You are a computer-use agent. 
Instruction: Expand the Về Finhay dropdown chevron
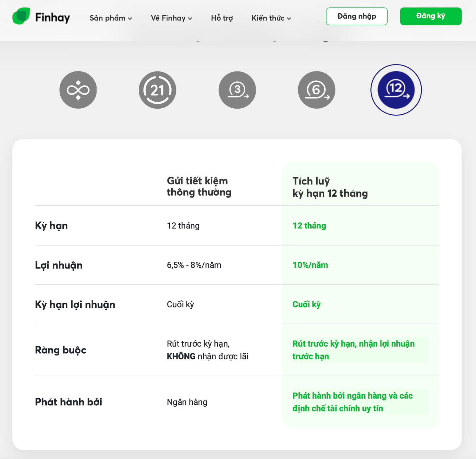click(190, 19)
